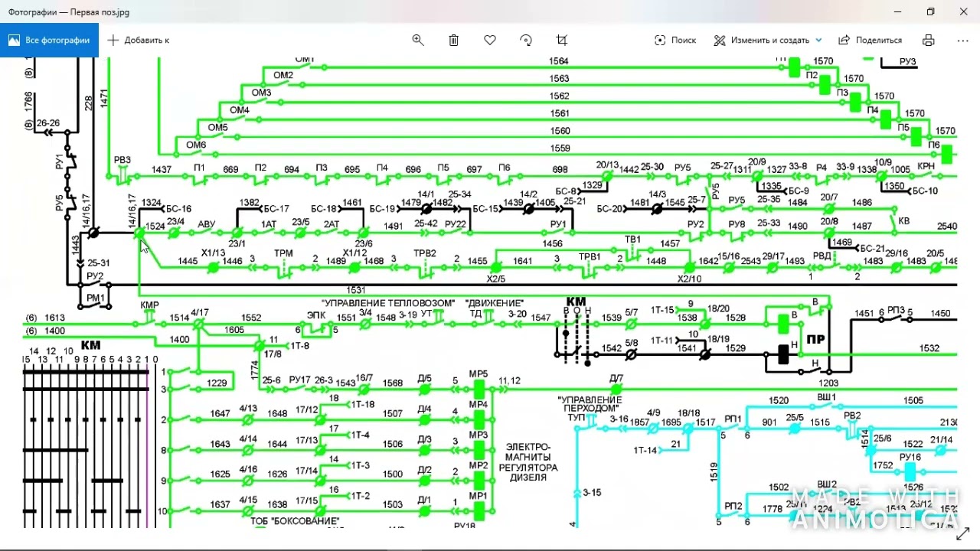The width and height of the screenshot is (980, 551).
Task: Click the ЭЛЕКТРО-МАГНИТЫ РЕГУЛЯТОРА ДИЗЕЛЯ caption
Action: [528, 462]
